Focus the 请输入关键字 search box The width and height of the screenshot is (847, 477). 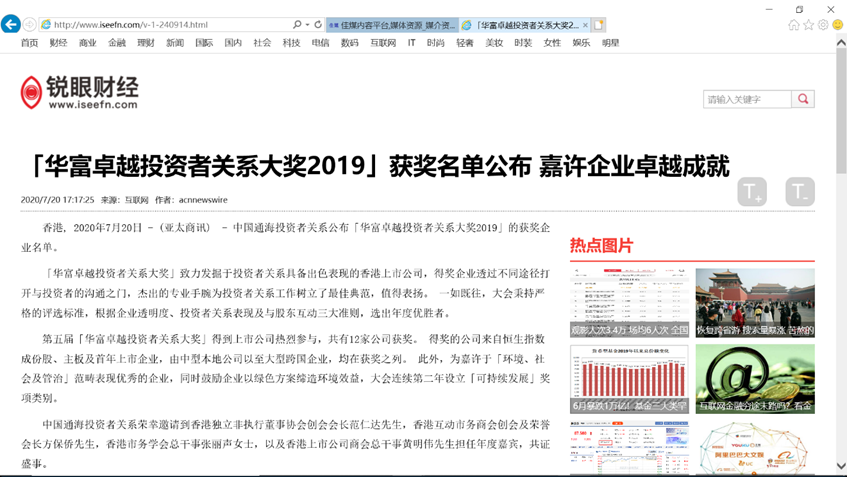pos(747,99)
